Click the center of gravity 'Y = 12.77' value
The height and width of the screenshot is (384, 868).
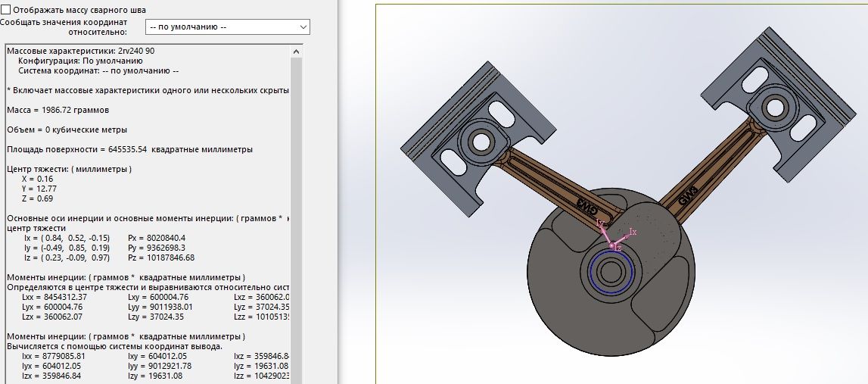(39, 189)
